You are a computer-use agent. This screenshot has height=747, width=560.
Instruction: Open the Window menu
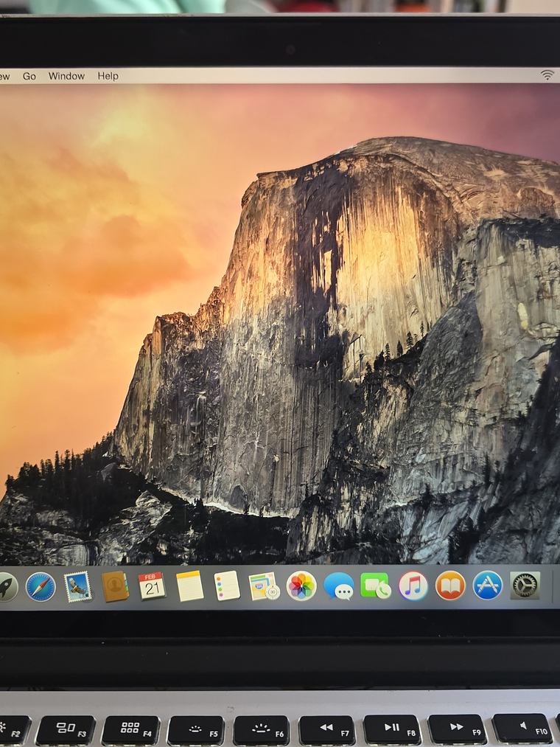pos(66,76)
